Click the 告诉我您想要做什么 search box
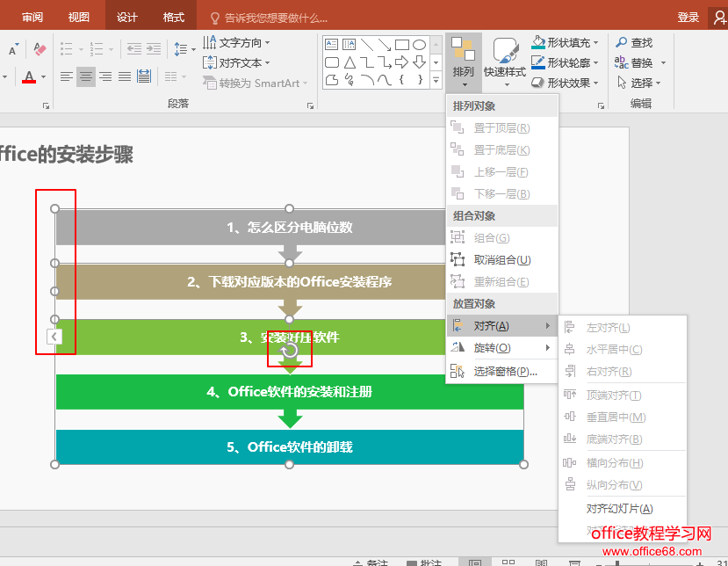Viewport: 728px width, 566px height. pos(269,18)
